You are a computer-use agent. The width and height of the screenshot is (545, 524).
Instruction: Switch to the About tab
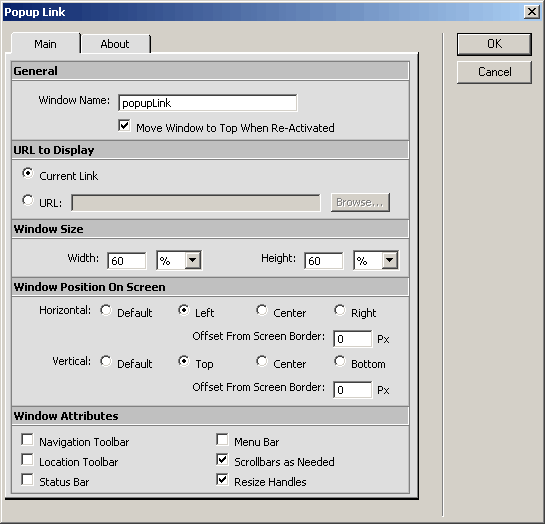[115, 44]
